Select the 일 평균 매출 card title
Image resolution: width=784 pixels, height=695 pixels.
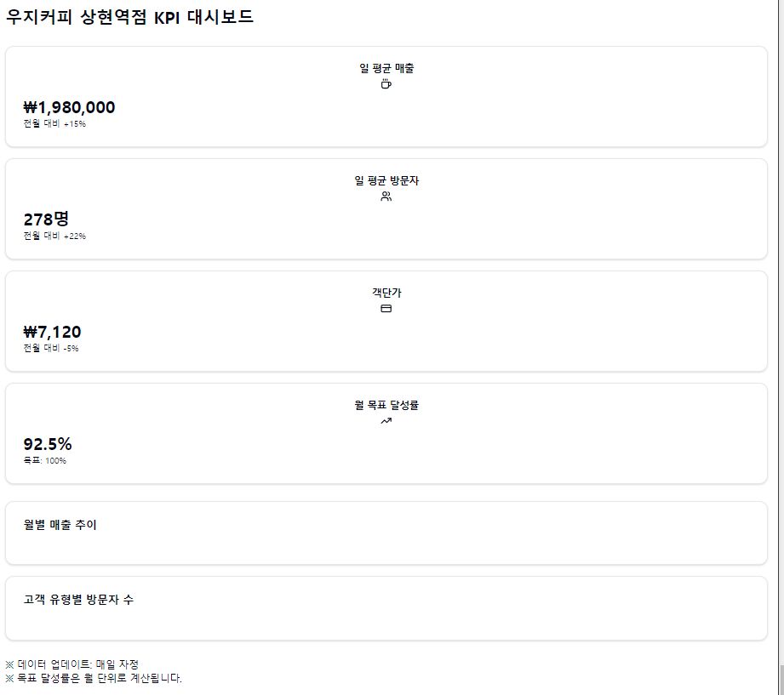click(386, 68)
